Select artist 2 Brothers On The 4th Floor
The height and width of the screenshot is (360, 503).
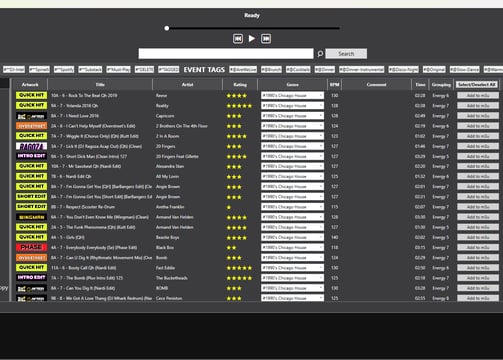tap(182, 126)
